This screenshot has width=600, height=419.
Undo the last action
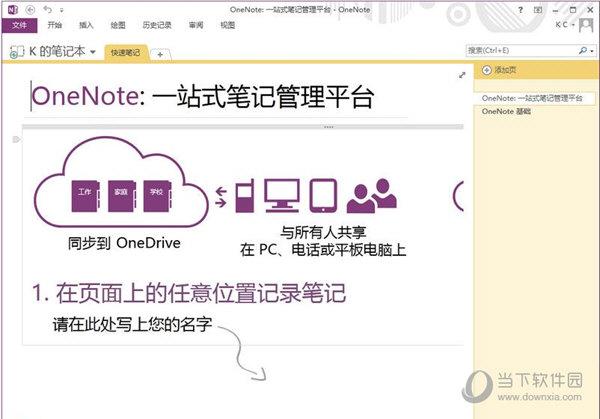coord(47,10)
